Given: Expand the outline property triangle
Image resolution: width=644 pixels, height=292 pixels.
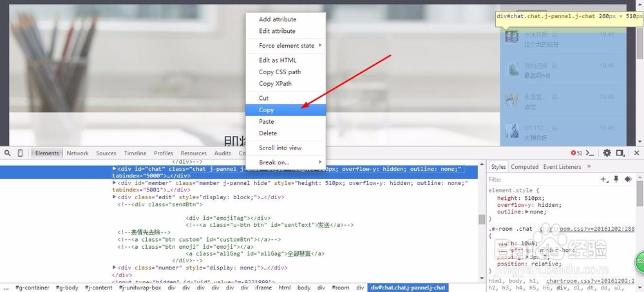Looking at the screenshot, I should [x=527, y=212].
